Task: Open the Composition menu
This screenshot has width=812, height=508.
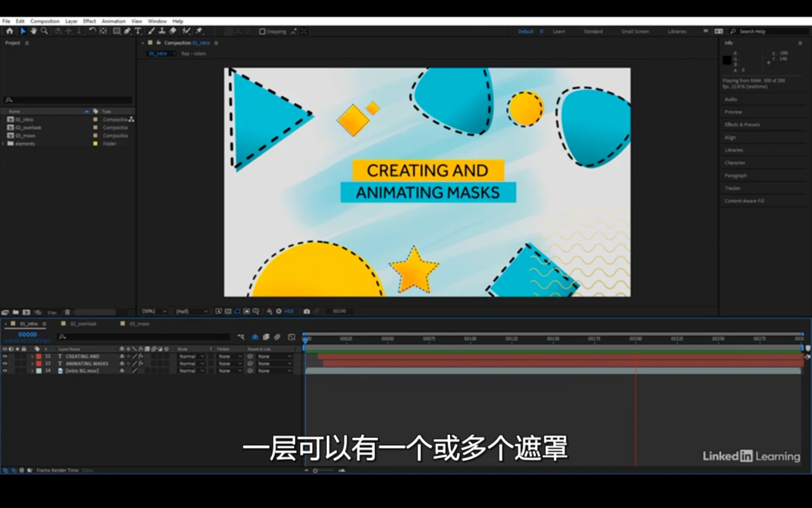Action: pyautogui.click(x=45, y=21)
